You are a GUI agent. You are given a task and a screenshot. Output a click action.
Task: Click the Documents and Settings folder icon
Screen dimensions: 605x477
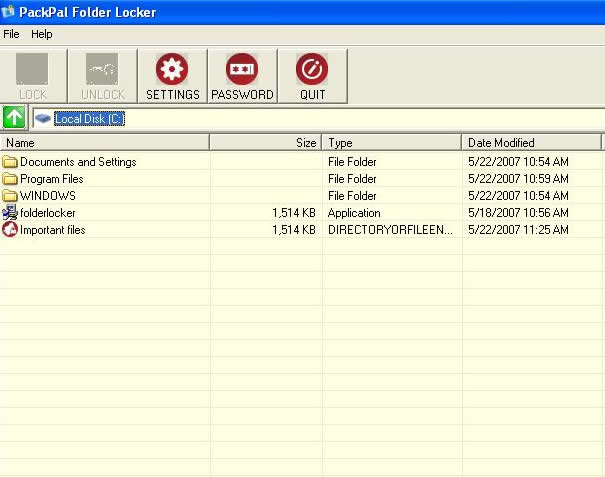10,162
